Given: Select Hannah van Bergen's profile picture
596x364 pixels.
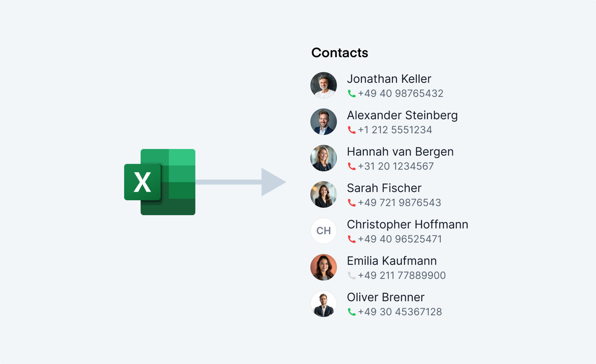Looking at the screenshot, I should [324, 158].
